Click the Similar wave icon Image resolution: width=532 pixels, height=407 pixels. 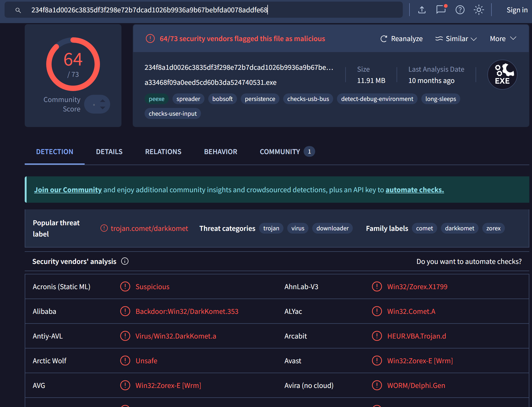coord(439,39)
